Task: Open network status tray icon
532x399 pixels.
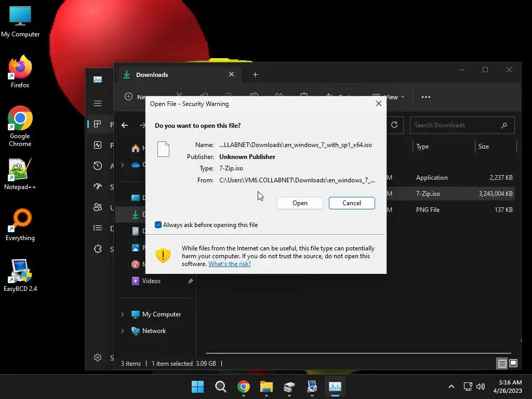Action: (x=468, y=387)
